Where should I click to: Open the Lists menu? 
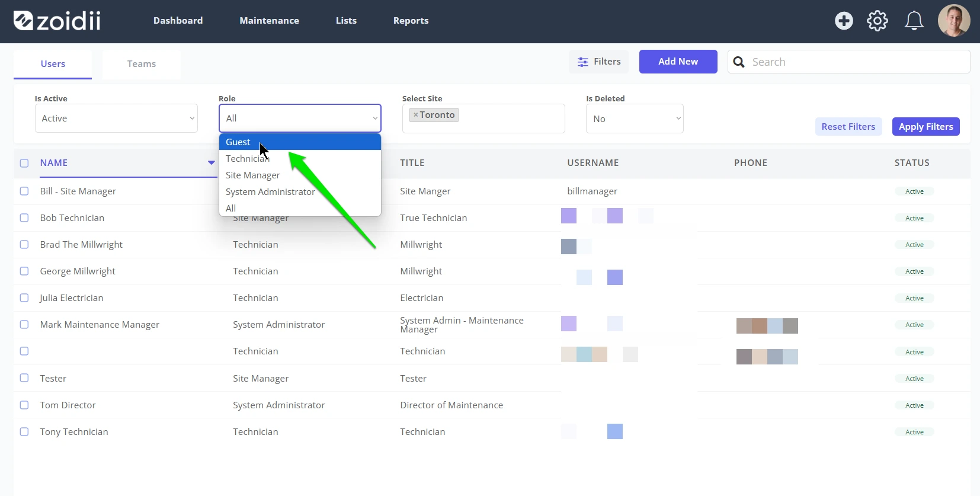point(346,21)
